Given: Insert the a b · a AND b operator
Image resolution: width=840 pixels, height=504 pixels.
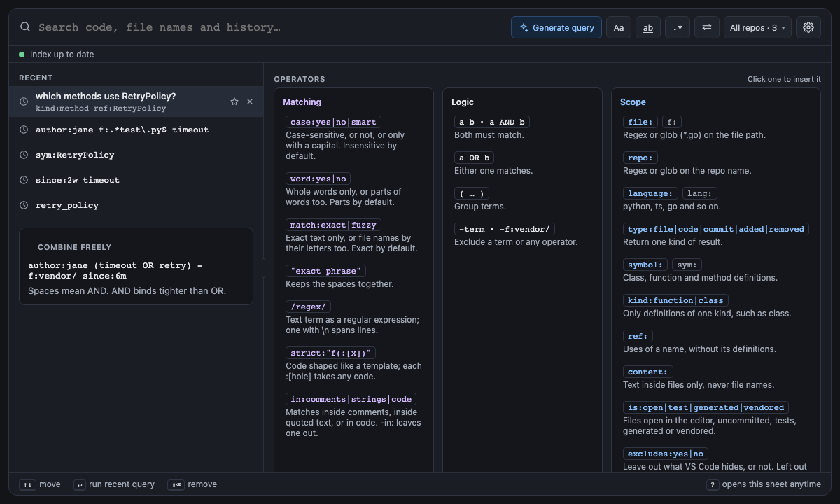Looking at the screenshot, I should click(x=492, y=122).
